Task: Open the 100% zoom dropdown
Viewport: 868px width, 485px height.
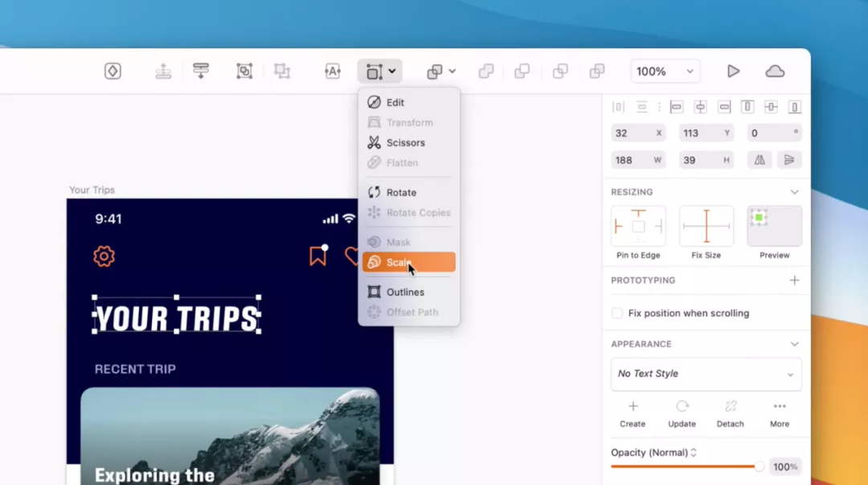Action: (665, 72)
